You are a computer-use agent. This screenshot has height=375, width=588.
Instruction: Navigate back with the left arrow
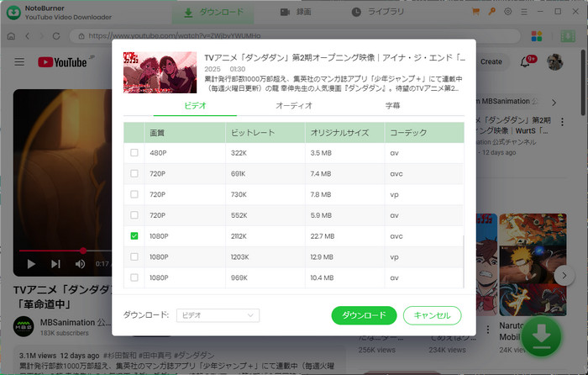point(28,36)
